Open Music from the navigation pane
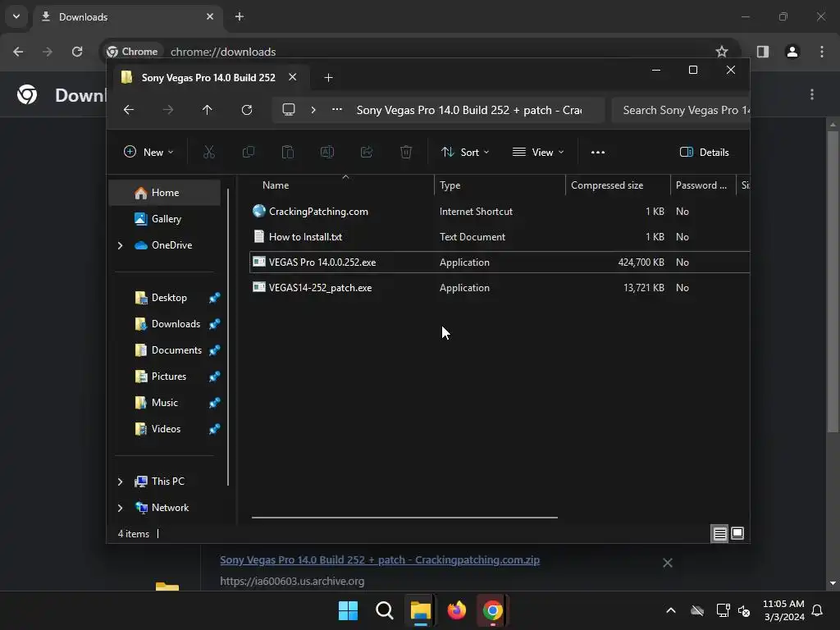Image resolution: width=840 pixels, height=630 pixels. coord(164,403)
